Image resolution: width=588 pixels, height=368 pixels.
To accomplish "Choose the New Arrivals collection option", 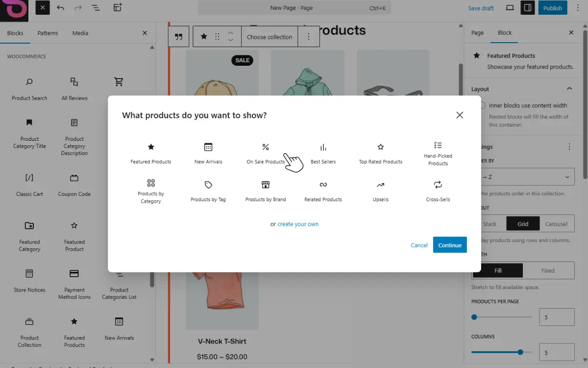I will 208,154.
